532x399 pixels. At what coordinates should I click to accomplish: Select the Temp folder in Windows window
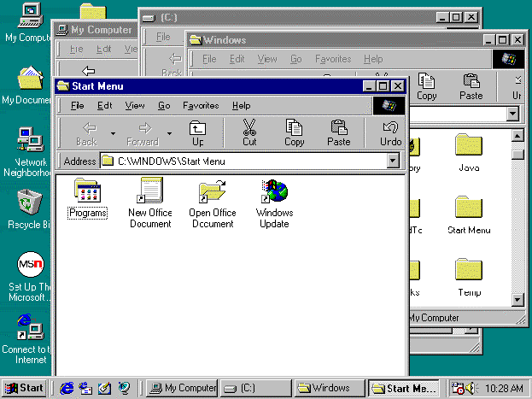click(x=469, y=272)
